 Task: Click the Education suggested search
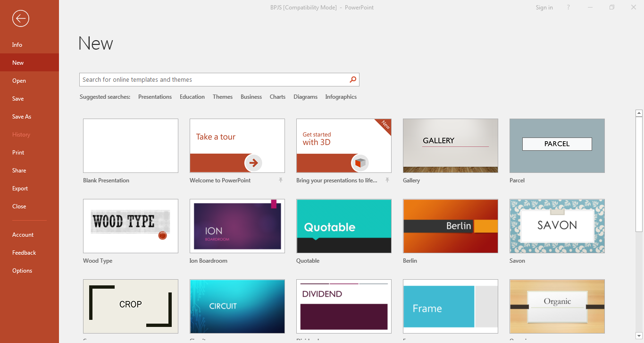tap(192, 97)
